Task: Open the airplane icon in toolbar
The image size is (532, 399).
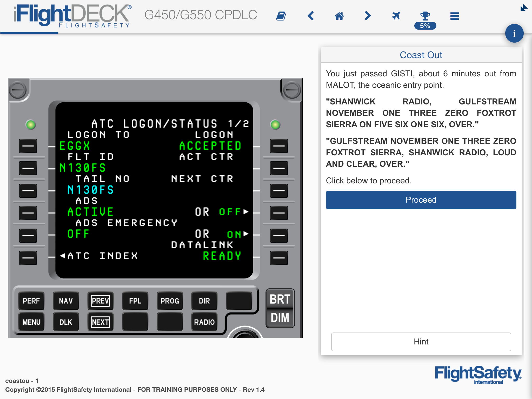Action: coord(396,16)
